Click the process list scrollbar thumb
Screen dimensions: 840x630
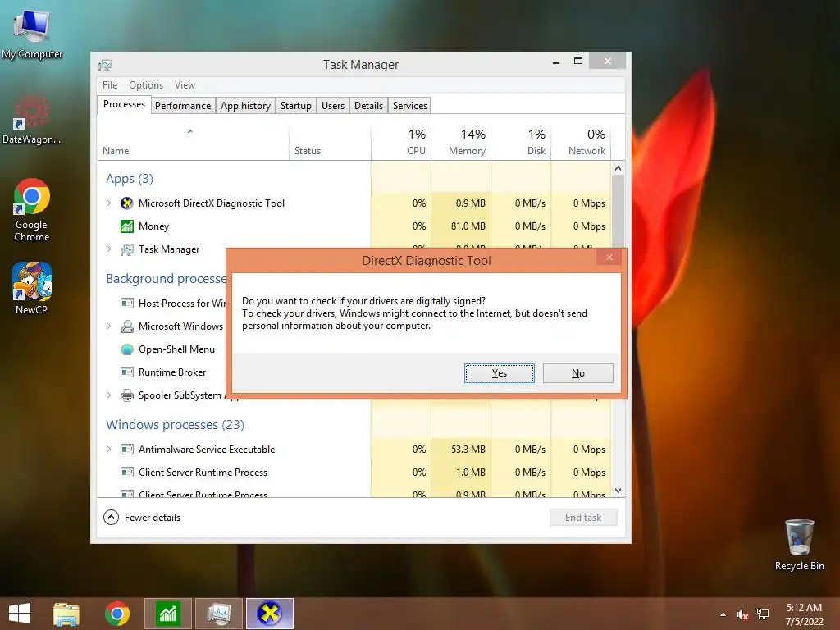618,211
